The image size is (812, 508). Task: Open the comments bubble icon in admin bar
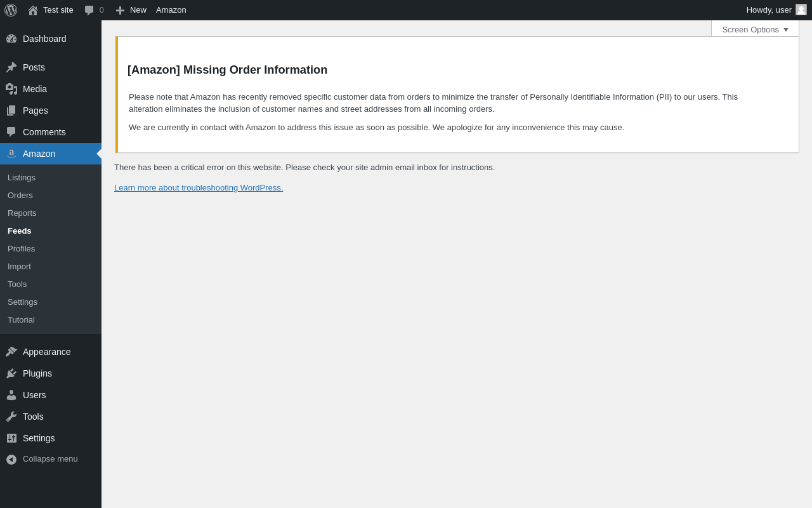point(89,10)
